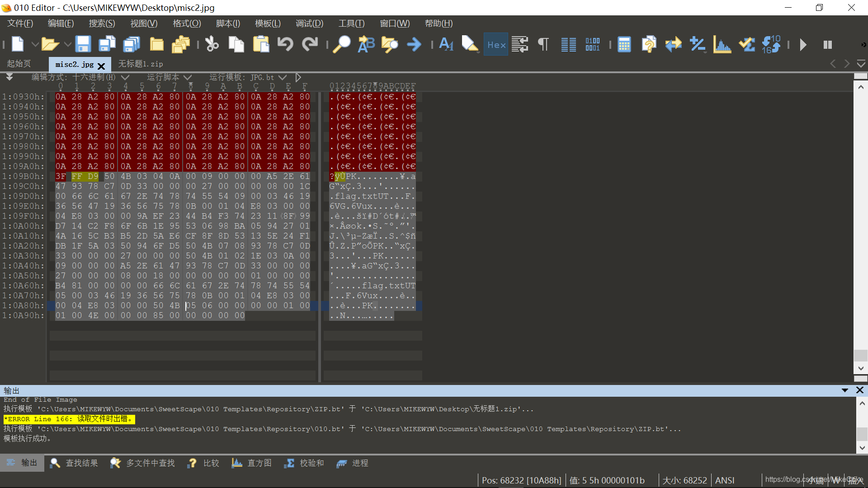The width and height of the screenshot is (868, 488).
Task: Click the pause script button
Action: [x=828, y=45]
